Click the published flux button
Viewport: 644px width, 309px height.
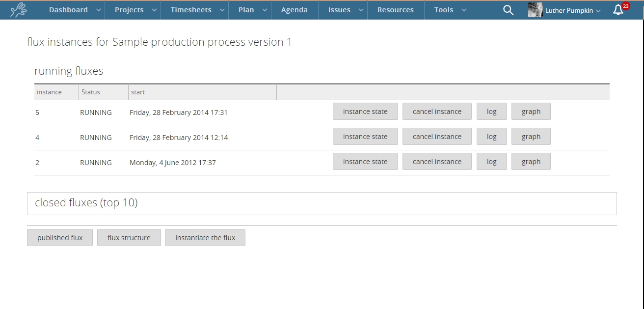point(60,238)
